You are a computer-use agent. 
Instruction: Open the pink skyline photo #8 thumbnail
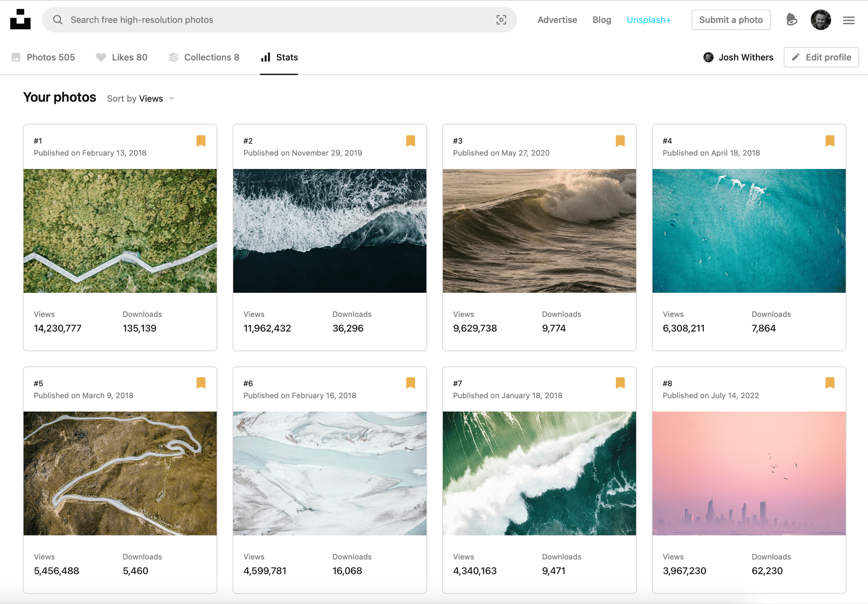(748, 473)
